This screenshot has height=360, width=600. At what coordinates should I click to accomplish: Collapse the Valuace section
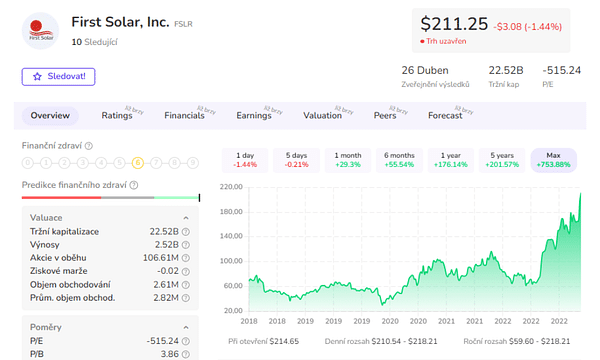coord(186,218)
